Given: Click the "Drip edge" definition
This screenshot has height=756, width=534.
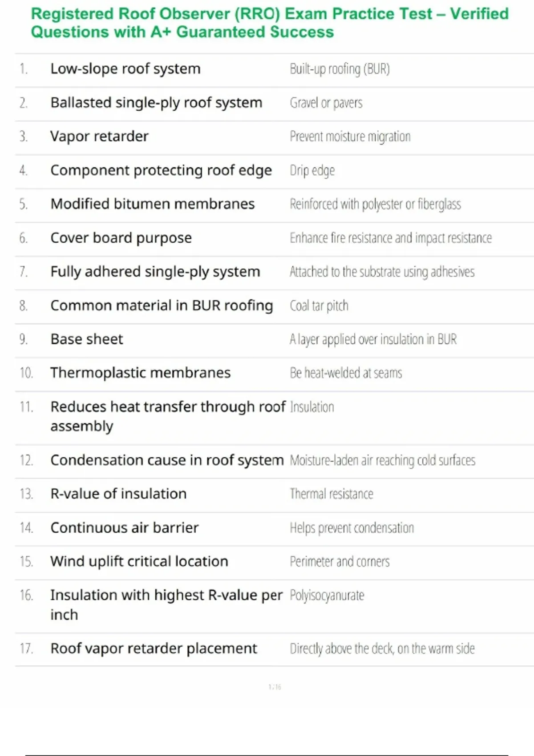Looking at the screenshot, I should tap(312, 170).
